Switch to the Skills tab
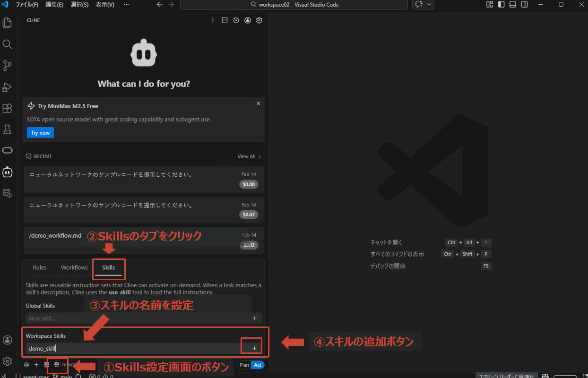This screenshot has width=588, height=378. coord(109,267)
